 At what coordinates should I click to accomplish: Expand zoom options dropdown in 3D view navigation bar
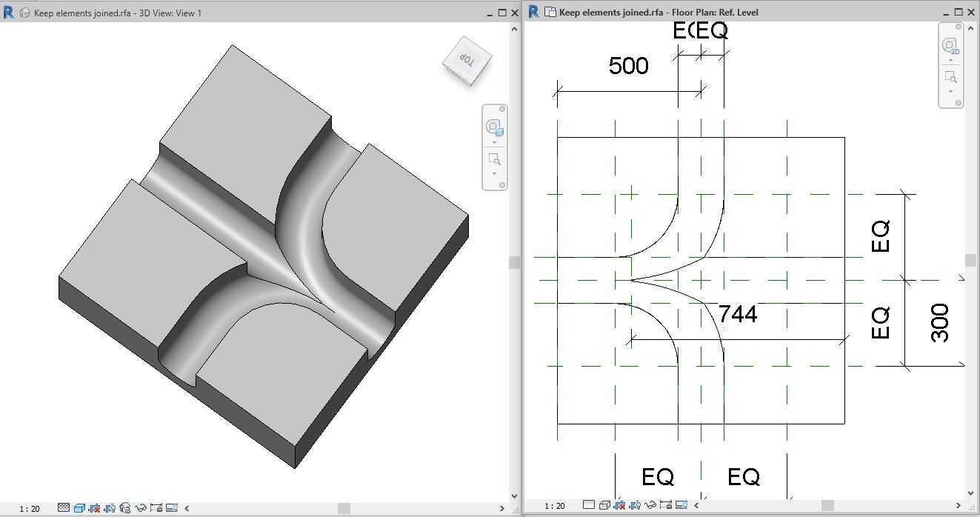click(x=494, y=174)
